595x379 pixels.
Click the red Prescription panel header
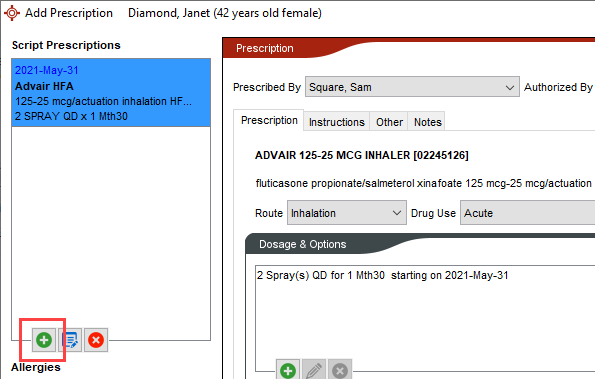tap(264, 48)
